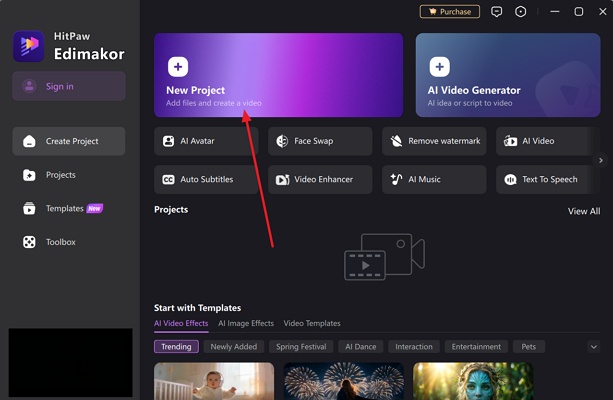Open the fireworks template thumbnail
The height and width of the screenshot is (400, 613).
[x=343, y=381]
